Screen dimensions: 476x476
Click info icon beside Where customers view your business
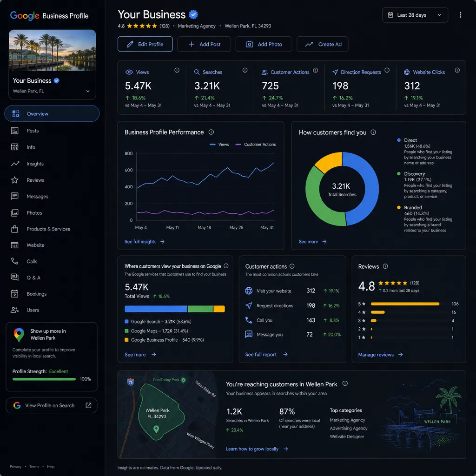pos(226,266)
